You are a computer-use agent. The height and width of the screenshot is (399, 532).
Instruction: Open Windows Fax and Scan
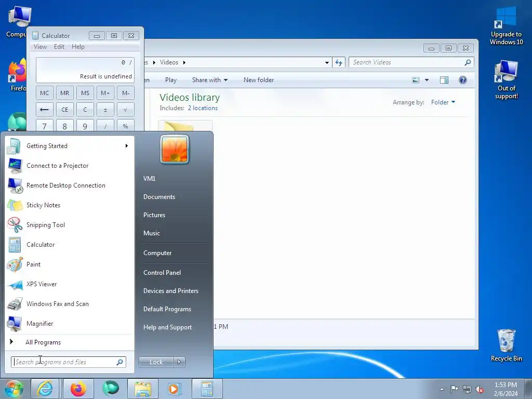pos(69,303)
